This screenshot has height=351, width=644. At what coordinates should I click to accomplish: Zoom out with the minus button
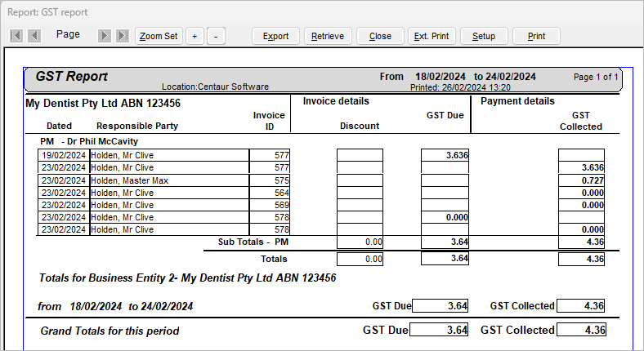coord(216,36)
